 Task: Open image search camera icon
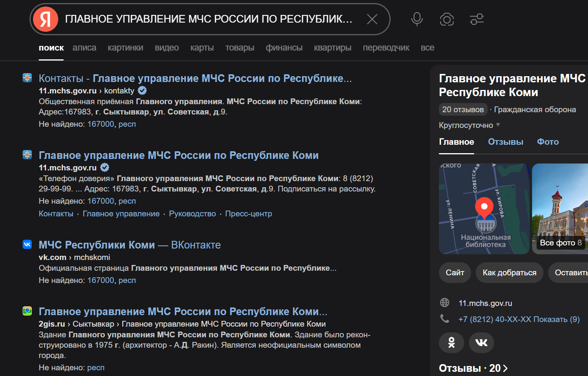coord(447,19)
